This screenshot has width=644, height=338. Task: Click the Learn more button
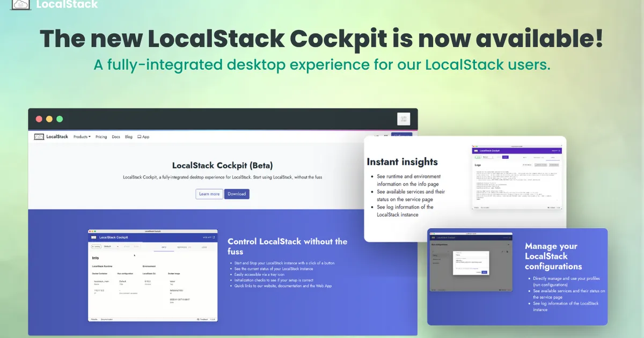coord(209,194)
